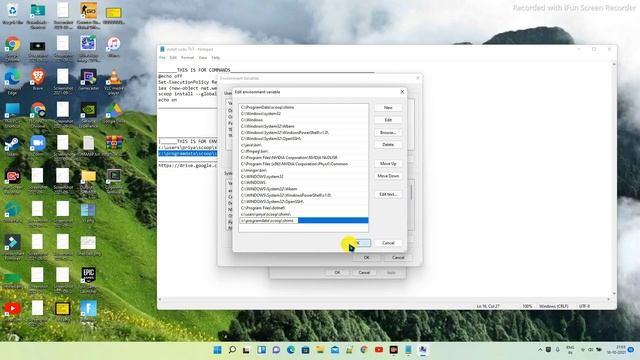This screenshot has height=360, width=640.
Task: Close the Edit environment variable dialog
Action: 402,92
